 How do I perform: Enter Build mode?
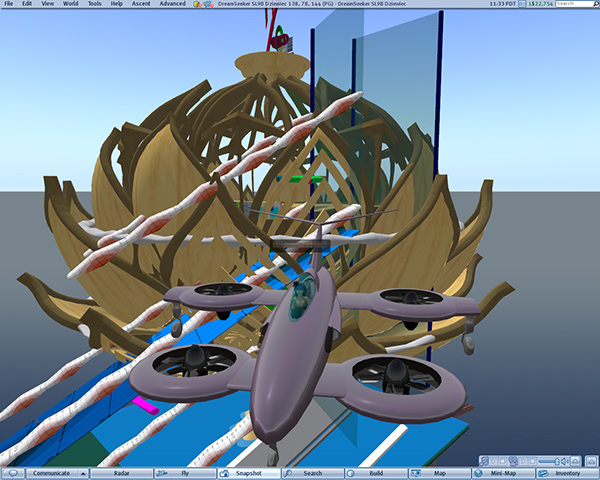click(x=374, y=473)
